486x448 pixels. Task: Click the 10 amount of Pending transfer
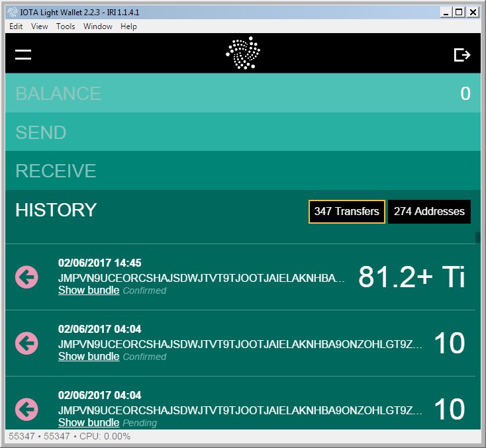(450, 409)
